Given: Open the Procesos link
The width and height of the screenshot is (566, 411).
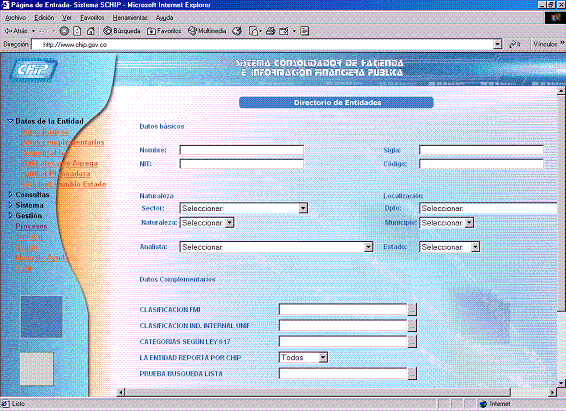Looking at the screenshot, I should point(31,226).
